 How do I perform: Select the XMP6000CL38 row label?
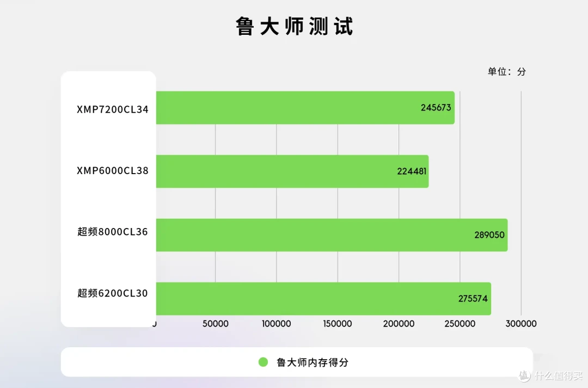click(113, 171)
